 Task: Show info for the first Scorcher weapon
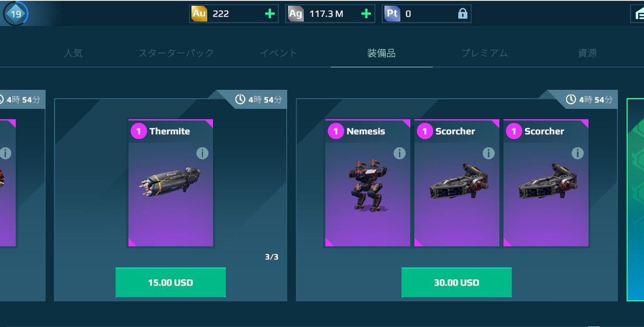(x=488, y=153)
